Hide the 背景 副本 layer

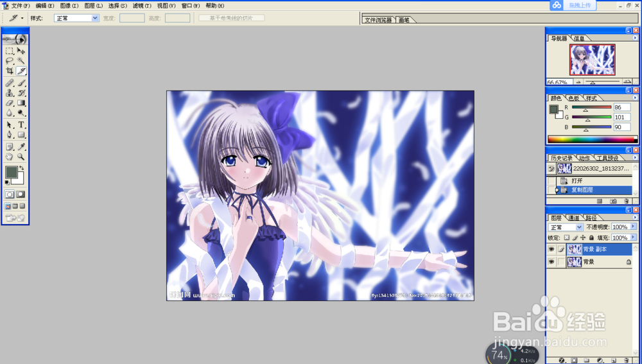pyautogui.click(x=551, y=249)
